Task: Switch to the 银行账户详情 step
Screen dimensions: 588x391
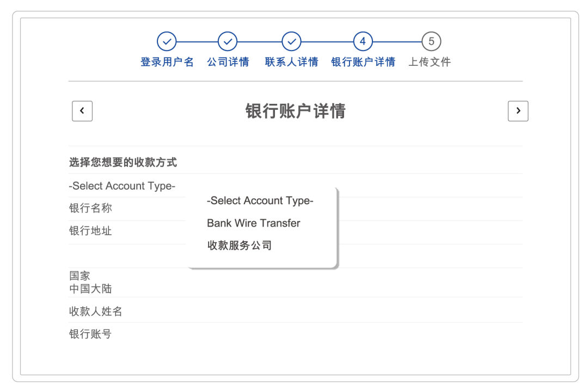Action: tap(362, 61)
